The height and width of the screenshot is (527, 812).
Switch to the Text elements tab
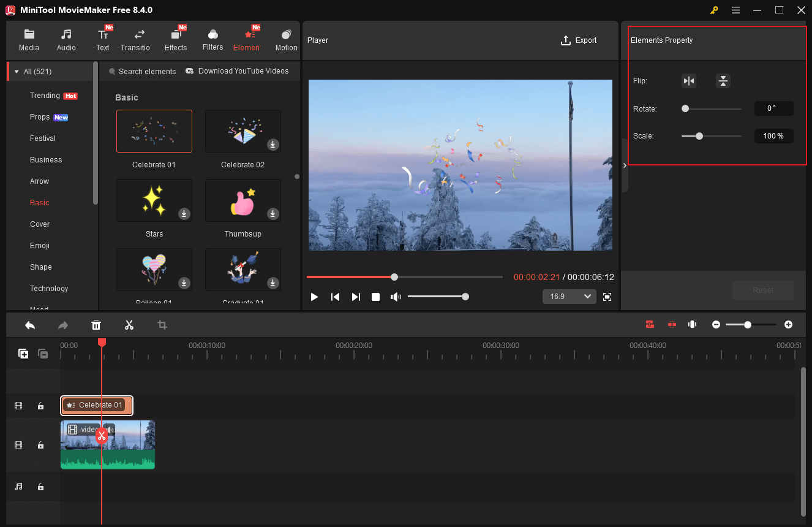pyautogui.click(x=102, y=39)
